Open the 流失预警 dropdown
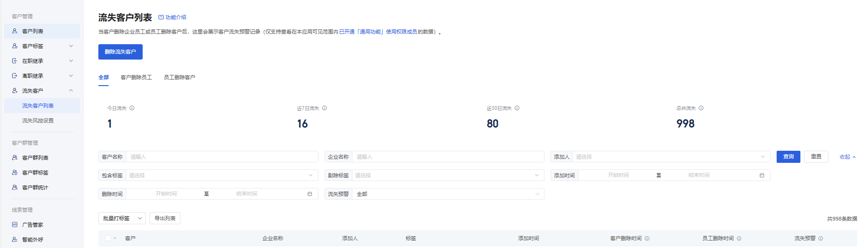868x248 pixels. 448,194
